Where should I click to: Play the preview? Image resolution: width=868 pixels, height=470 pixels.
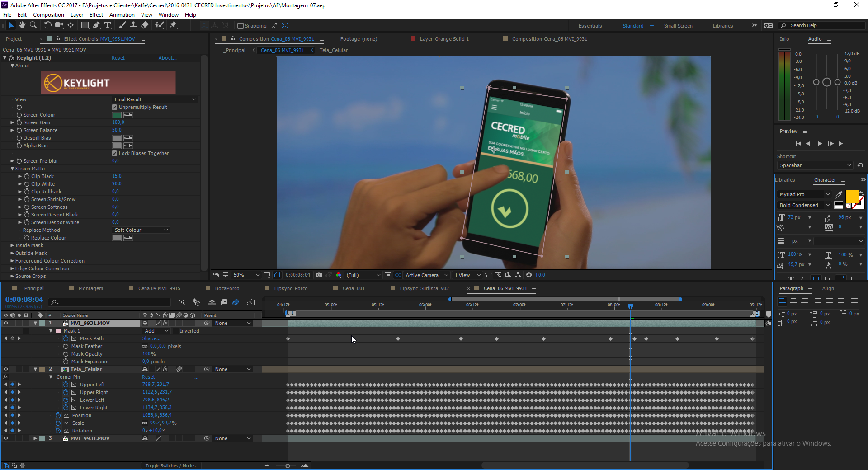coord(820,144)
